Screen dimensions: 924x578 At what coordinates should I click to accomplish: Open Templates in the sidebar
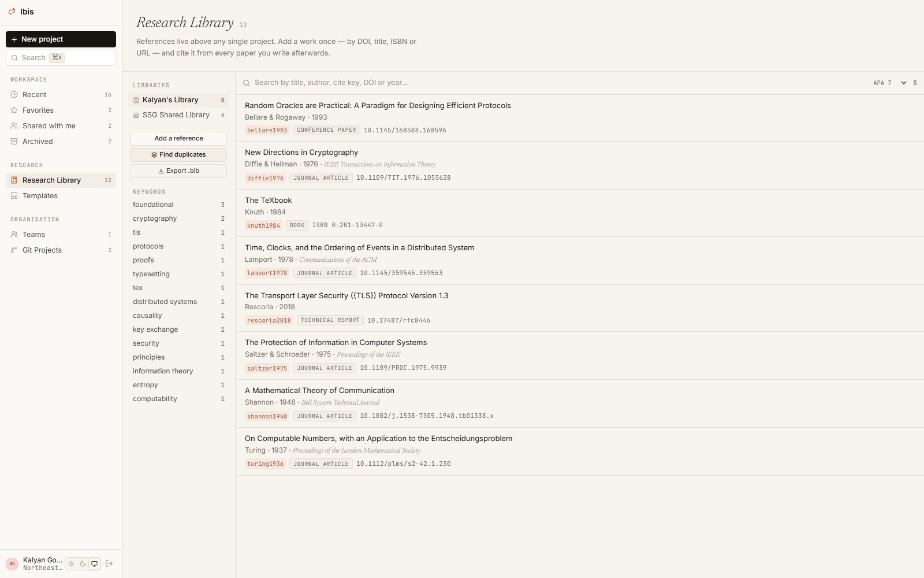pos(61,196)
